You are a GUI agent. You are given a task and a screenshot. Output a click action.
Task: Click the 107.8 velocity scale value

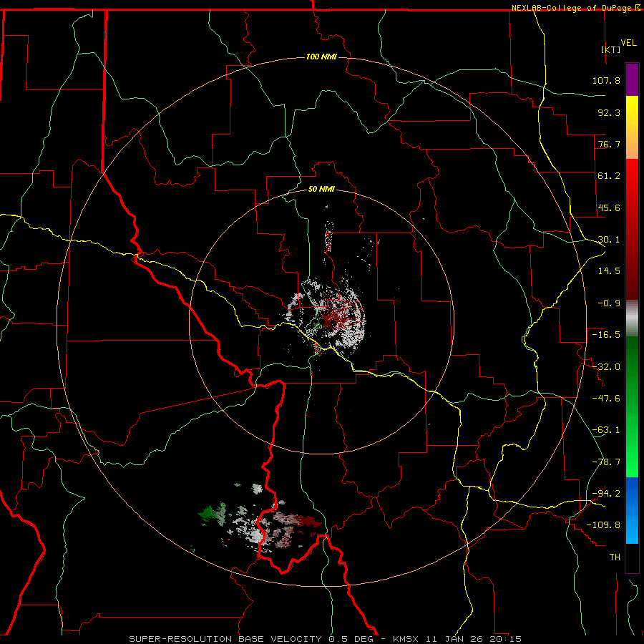606,80
